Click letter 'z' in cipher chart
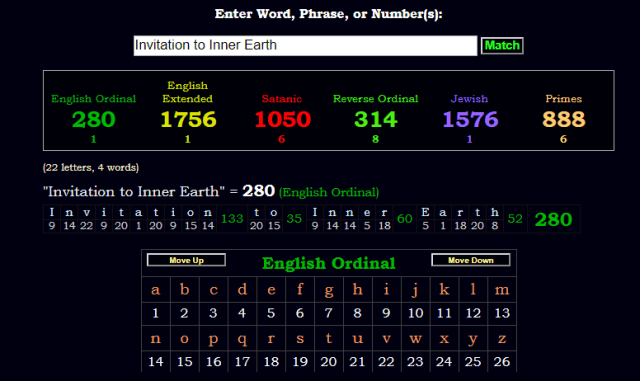This screenshot has width=640, height=381. point(502,339)
